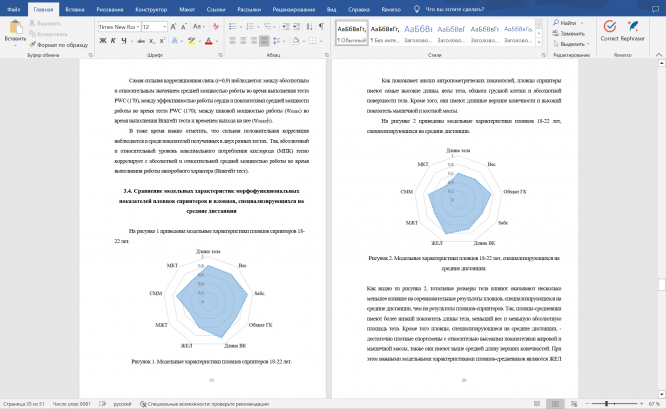Click the sort paragraph icon
Image resolution: width=666 pixels, height=409 pixels.
310,26
